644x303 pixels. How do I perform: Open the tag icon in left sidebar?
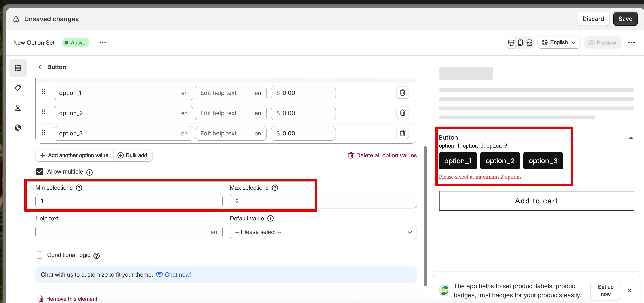coord(18,88)
